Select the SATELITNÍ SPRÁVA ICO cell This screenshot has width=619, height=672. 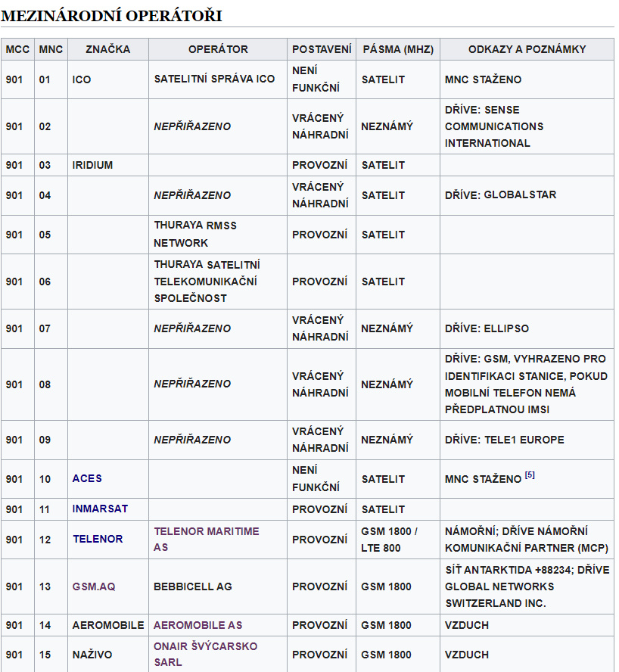(x=214, y=79)
